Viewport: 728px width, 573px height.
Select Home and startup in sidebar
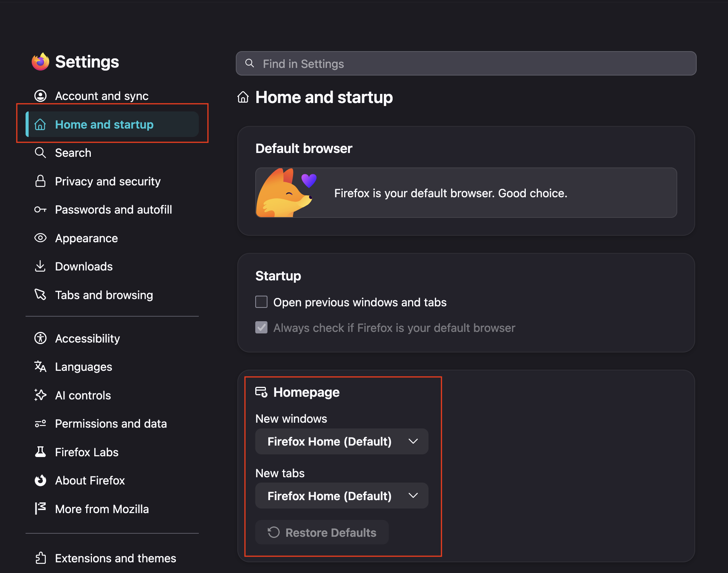(112, 124)
